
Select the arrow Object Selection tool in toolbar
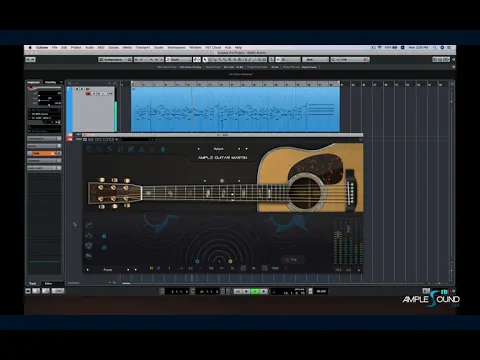(x=205, y=60)
